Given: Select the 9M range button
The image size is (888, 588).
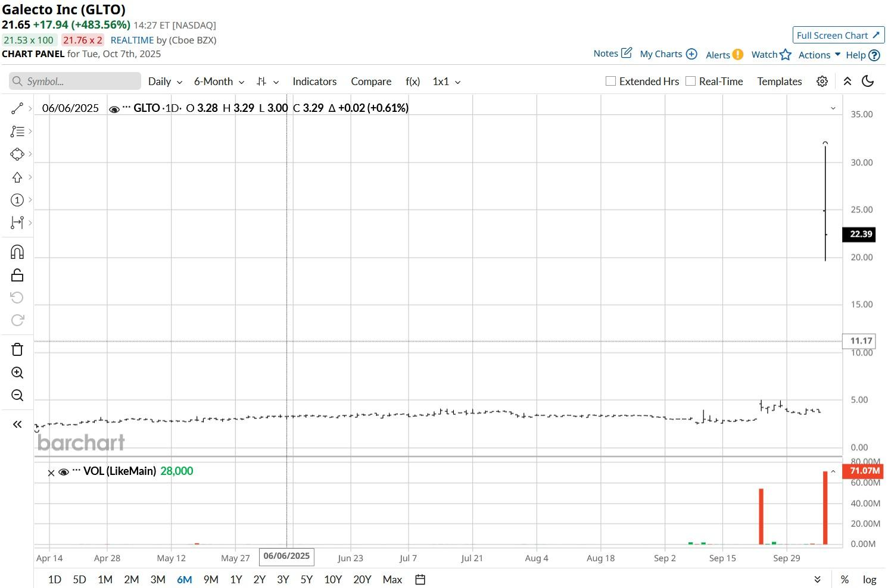Looking at the screenshot, I should [211, 580].
